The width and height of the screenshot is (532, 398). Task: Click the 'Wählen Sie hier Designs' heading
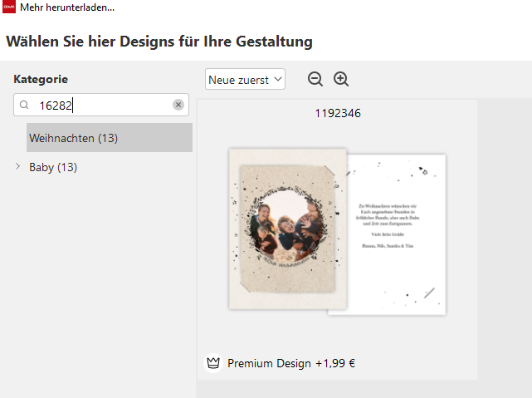click(x=159, y=41)
